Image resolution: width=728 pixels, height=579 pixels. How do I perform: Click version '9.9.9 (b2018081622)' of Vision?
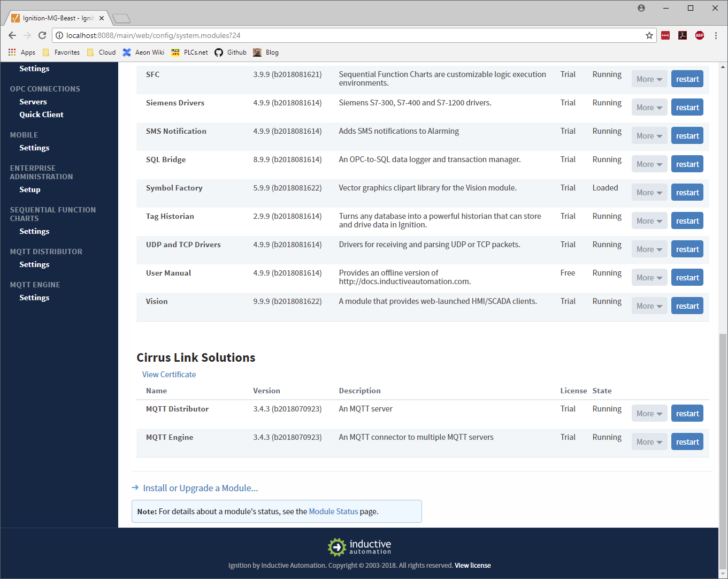(287, 301)
